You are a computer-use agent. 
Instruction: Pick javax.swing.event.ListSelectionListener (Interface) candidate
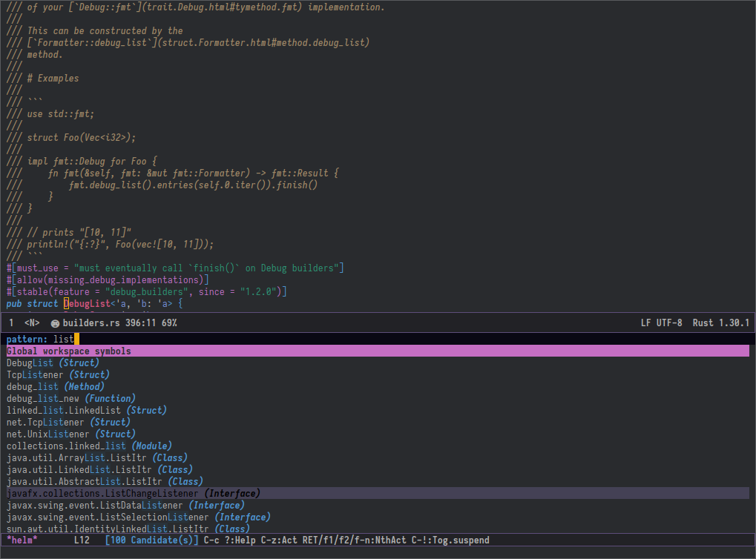[x=139, y=517]
